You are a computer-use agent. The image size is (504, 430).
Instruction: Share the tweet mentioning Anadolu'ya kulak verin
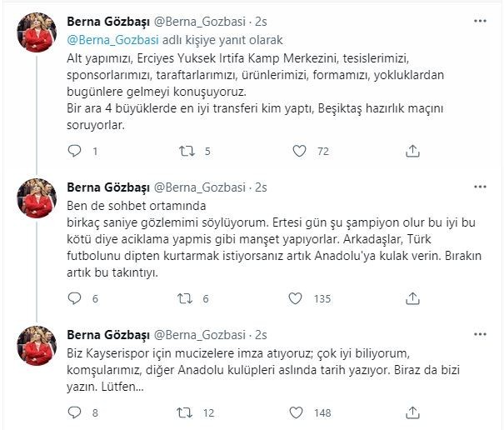click(412, 298)
